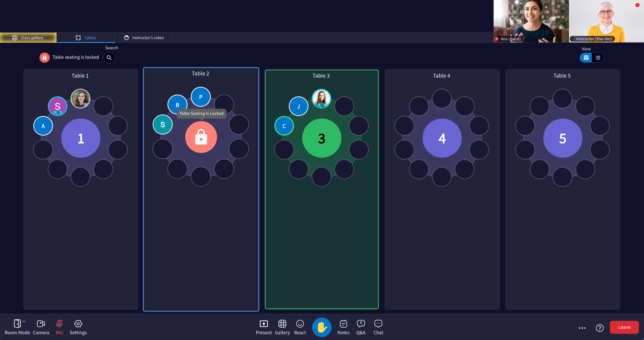The width and height of the screenshot is (644, 340).
Task: Click an empty seat at Table 5
Action: (x=562, y=98)
